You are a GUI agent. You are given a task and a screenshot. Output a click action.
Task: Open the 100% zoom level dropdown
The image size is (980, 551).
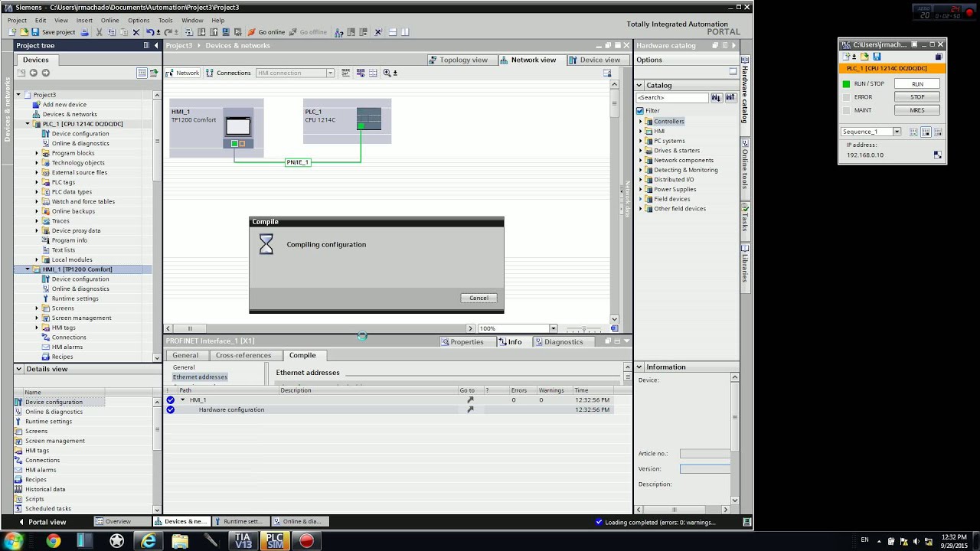click(553, 328)
